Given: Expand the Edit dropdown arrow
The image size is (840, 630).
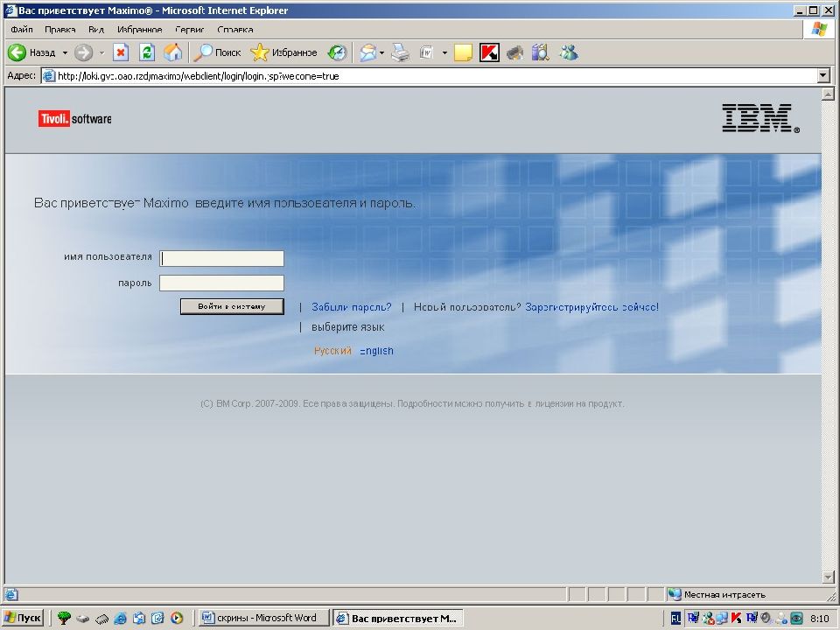Looking at the screenshot, I should (x=444, y=52).
